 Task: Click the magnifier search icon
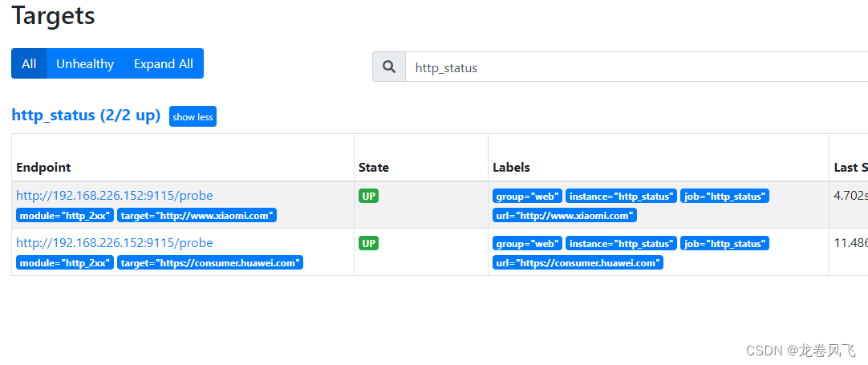pyautogui.click(x=389, y=67)
